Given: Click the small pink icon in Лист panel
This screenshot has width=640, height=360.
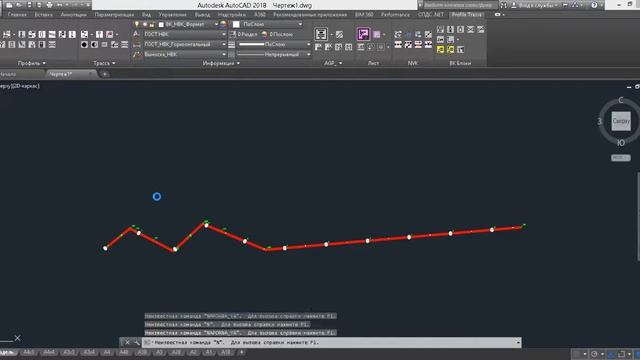Looking at the screenshot, I should coord(377,34).
